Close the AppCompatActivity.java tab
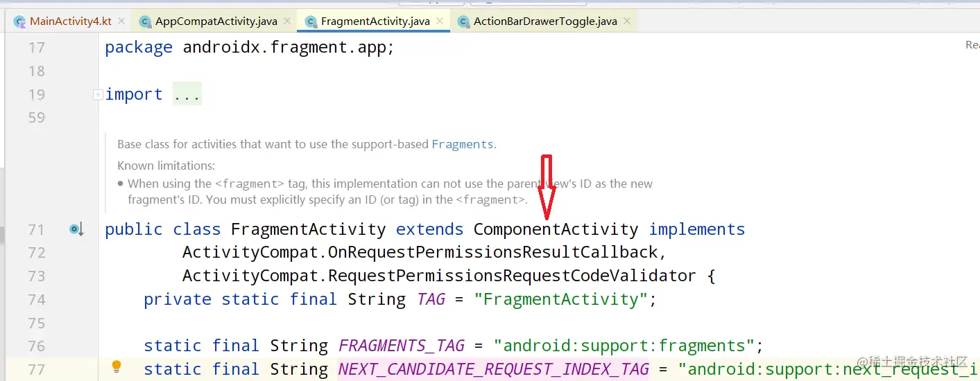Viewport: 980px width, 381px height. (x=287, y=21)
